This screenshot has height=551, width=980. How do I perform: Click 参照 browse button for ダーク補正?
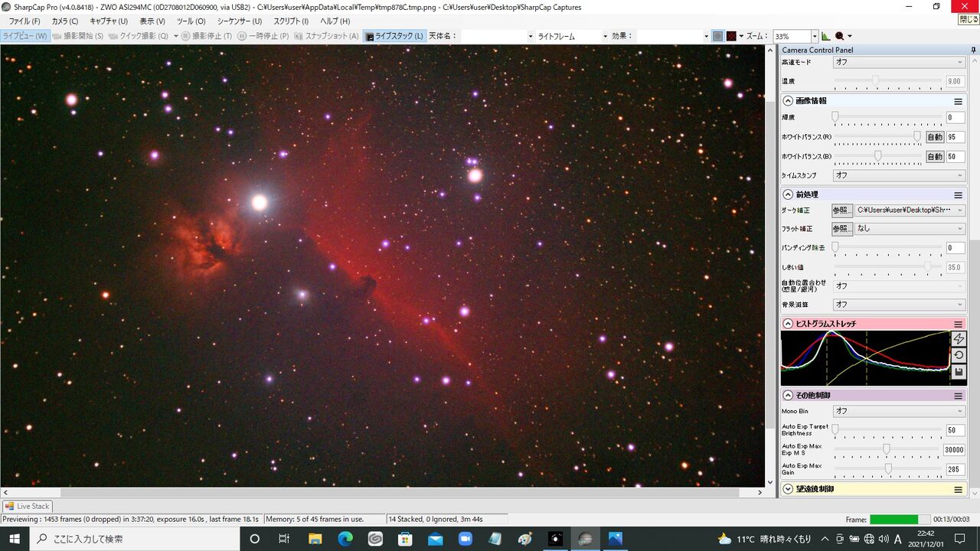pyautogui.click(x=842, y=210)
